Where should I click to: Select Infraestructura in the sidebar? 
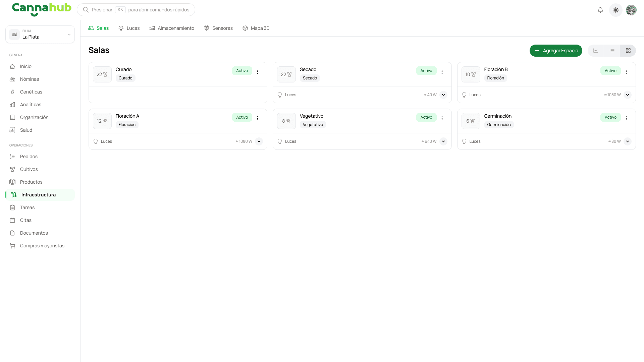pyautogui.click(x=40, y=195)
